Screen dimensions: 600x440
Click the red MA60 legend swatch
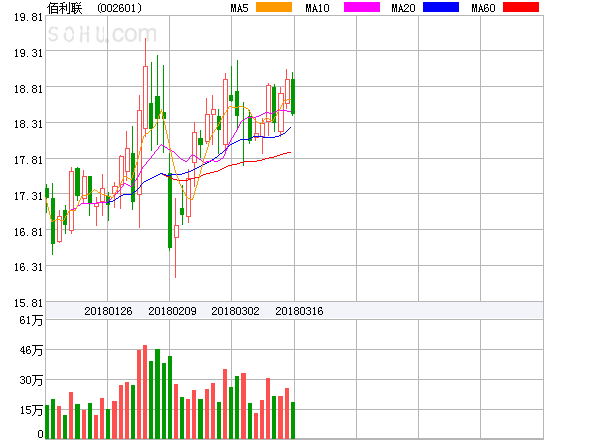(x=521, y=7)
